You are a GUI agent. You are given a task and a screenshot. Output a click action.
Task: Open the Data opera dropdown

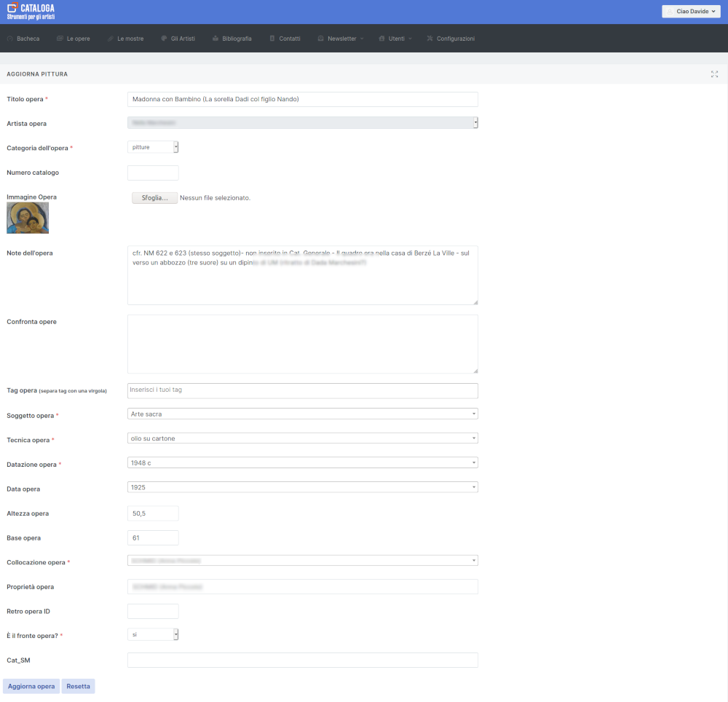(x=303, y=487)
